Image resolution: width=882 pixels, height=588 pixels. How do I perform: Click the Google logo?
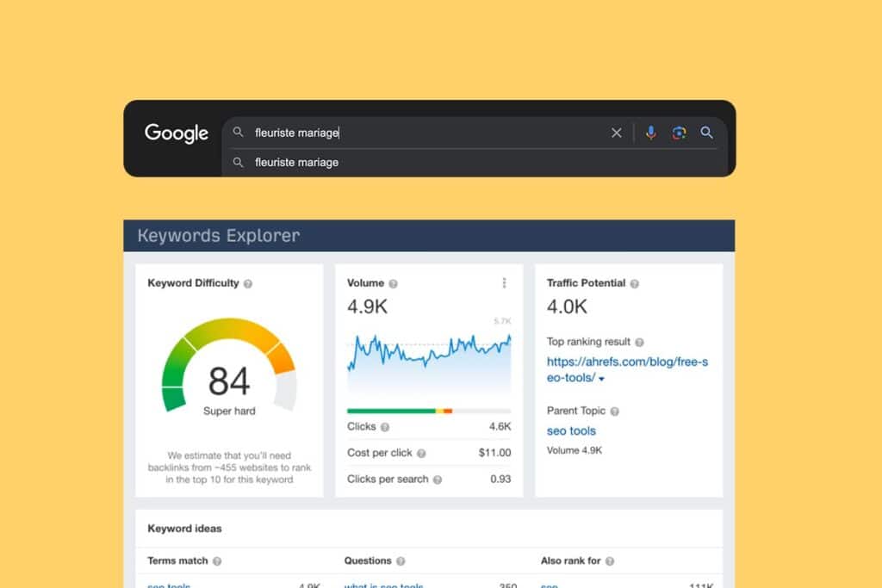[177, 133]
